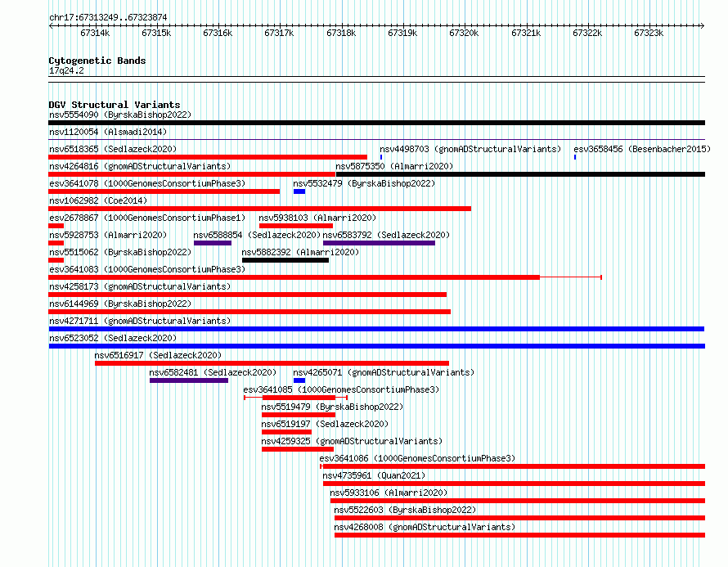
Task: Open the nsv6144969 (ByrskaBishop2022) label
Action: (x=120, y=304)
